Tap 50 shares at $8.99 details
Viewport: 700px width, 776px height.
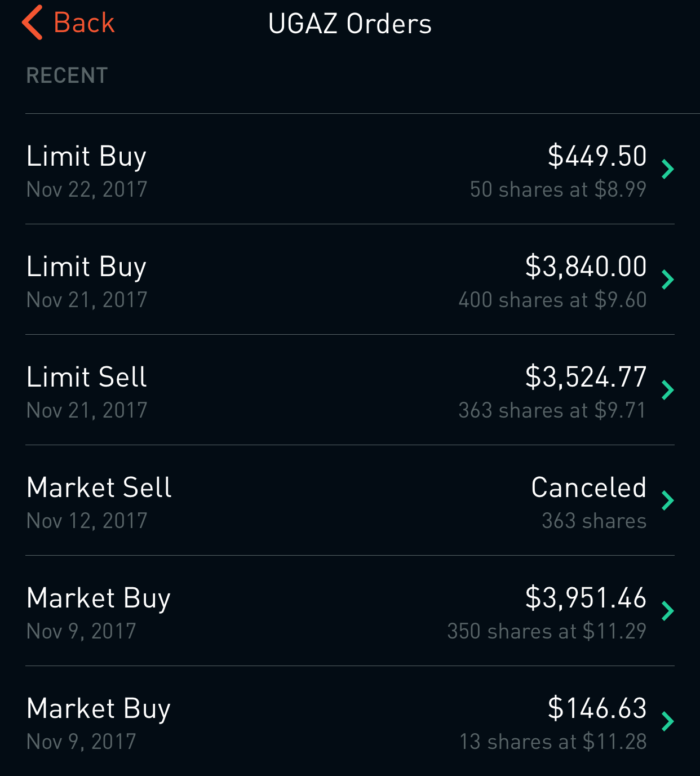click(x=558, y=190)
